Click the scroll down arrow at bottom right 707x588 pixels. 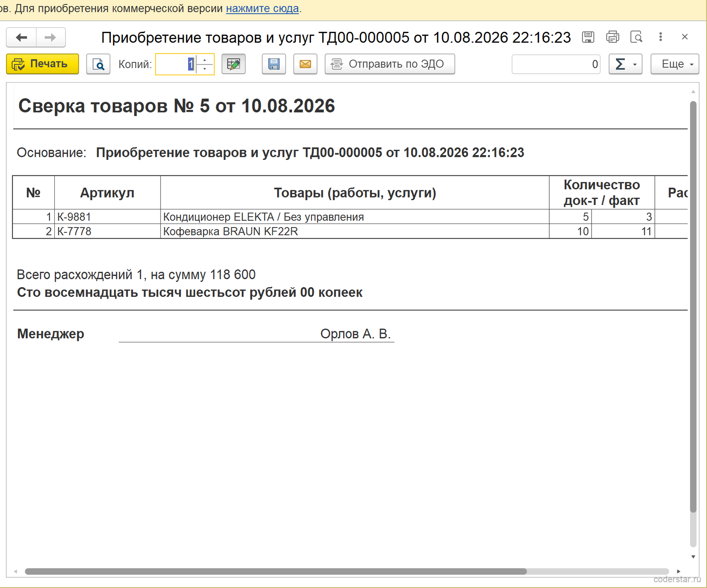[693, 557]
